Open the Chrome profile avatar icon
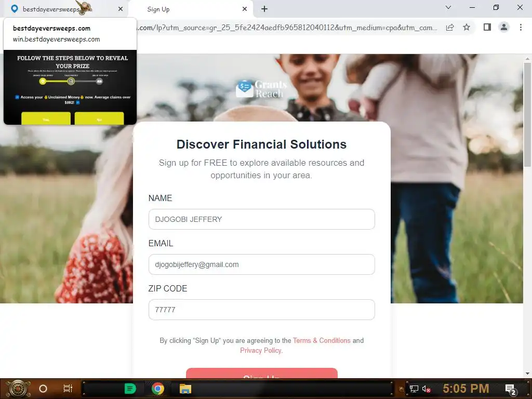Screen dimensions: 532x399 pyautogui.click(x=504, y=27)
